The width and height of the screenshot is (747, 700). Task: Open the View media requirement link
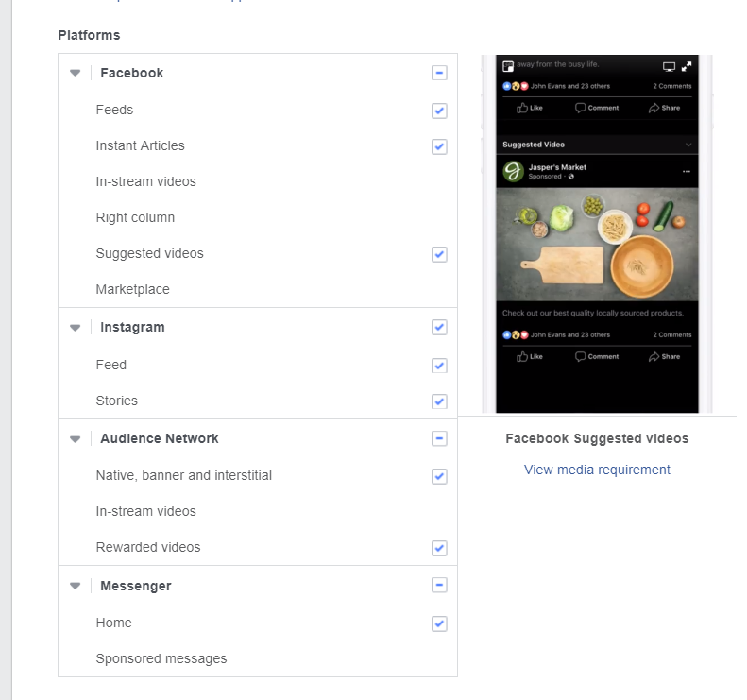(597, 470)
